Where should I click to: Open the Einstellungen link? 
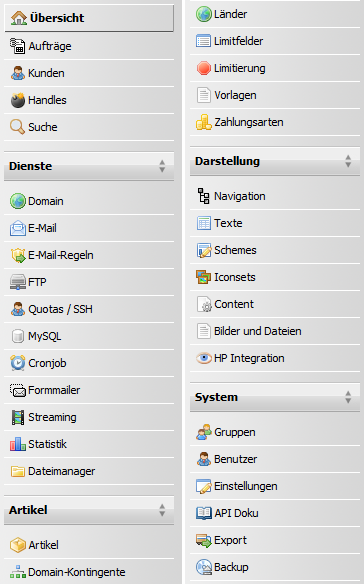pyautogui.click(x=275, y=486)
